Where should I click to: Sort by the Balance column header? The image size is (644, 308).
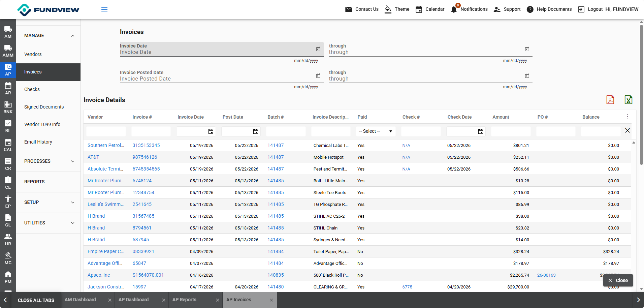tap(591, 117)
